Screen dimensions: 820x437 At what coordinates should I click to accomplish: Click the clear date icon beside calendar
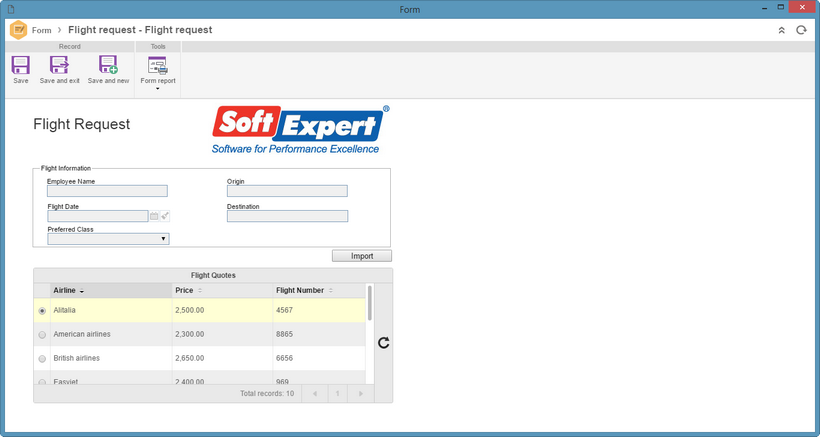pos(165,216)
